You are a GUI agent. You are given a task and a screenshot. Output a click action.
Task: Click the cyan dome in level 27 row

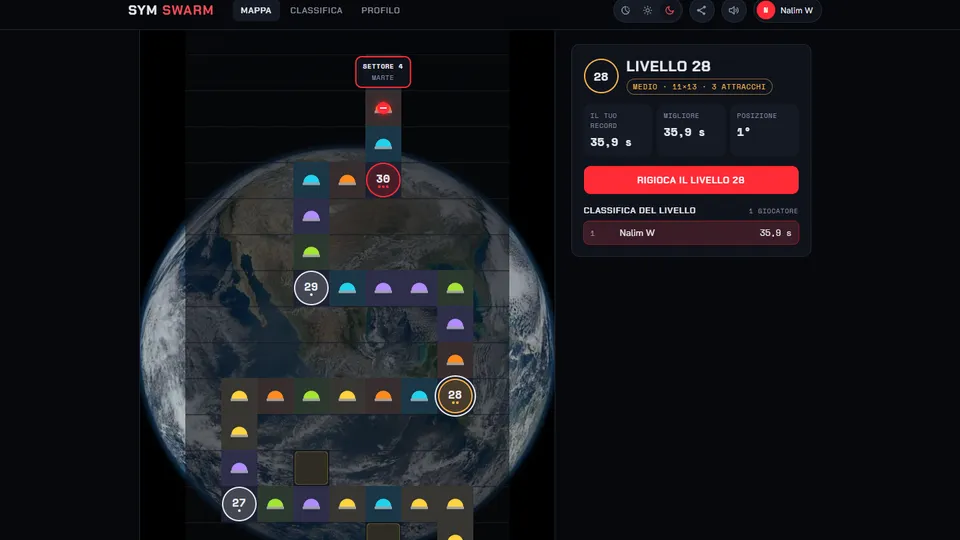383,504
